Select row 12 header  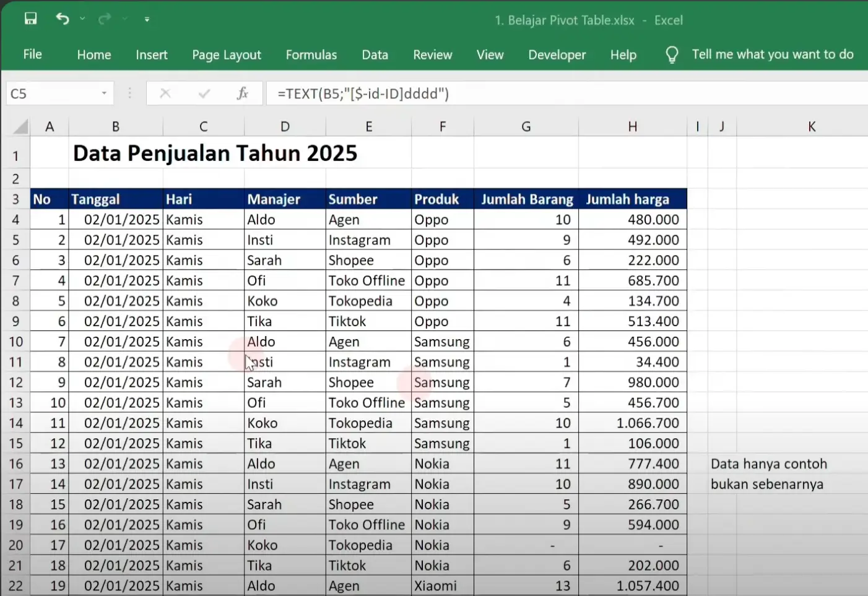click(15, 382)
